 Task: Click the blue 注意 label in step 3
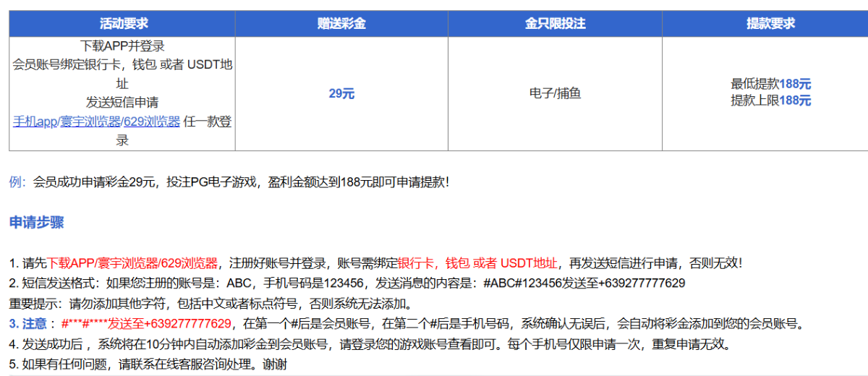coord(33,323)
